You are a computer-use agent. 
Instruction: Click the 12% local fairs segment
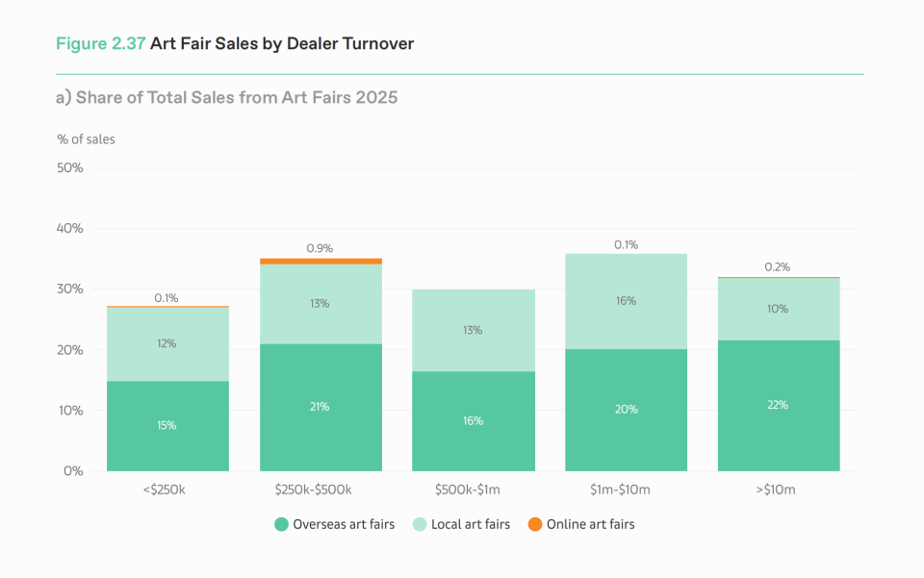[x=167, y=344]
